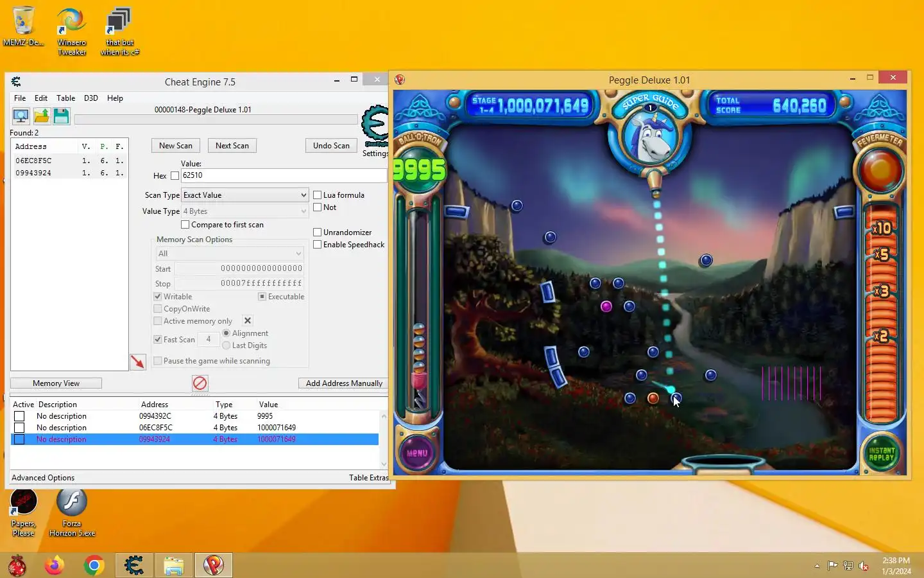Click the Peggle Fevermeter orb
The width and height of the screenshot is (924, 578).
pos(880,171)
